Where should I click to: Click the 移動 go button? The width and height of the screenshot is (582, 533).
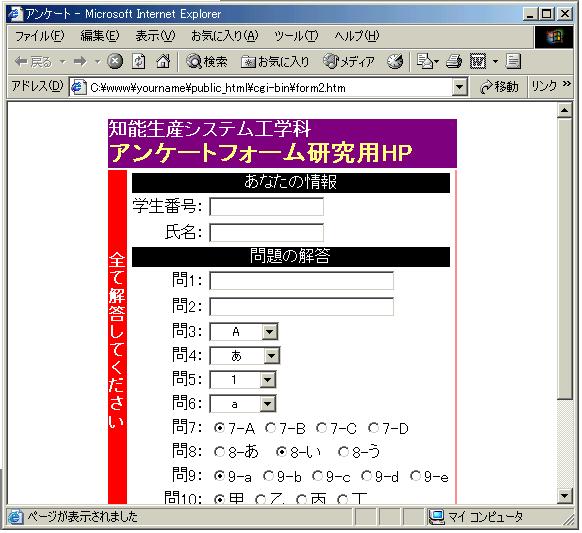[x=499, y=87]
